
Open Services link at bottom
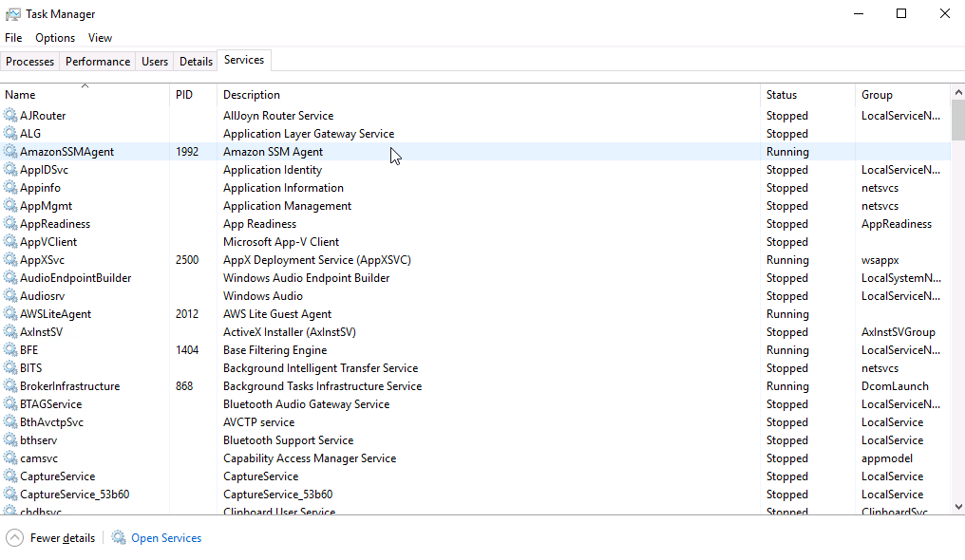(x=166, y=538)
